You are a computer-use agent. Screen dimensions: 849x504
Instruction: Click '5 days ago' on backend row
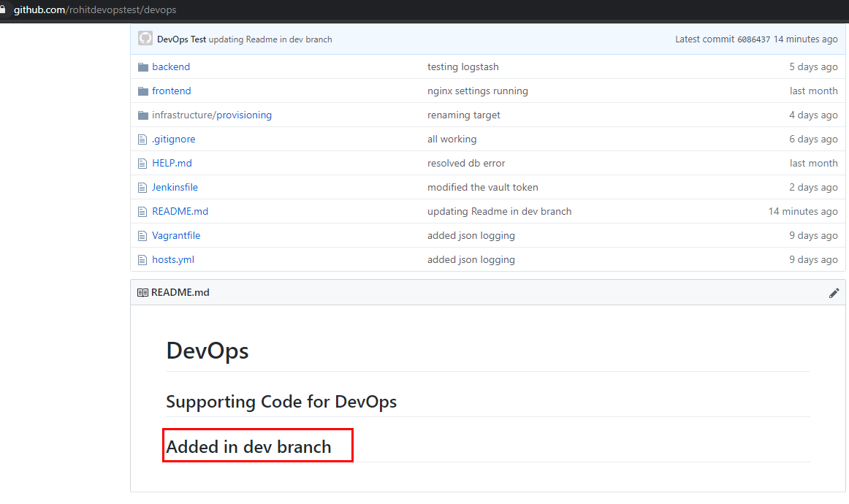click(x=813, y=66)
